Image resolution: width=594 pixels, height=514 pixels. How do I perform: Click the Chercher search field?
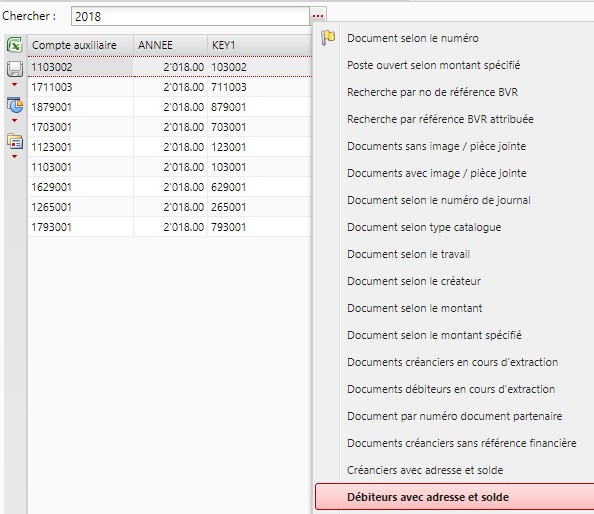tap(190, 16)
